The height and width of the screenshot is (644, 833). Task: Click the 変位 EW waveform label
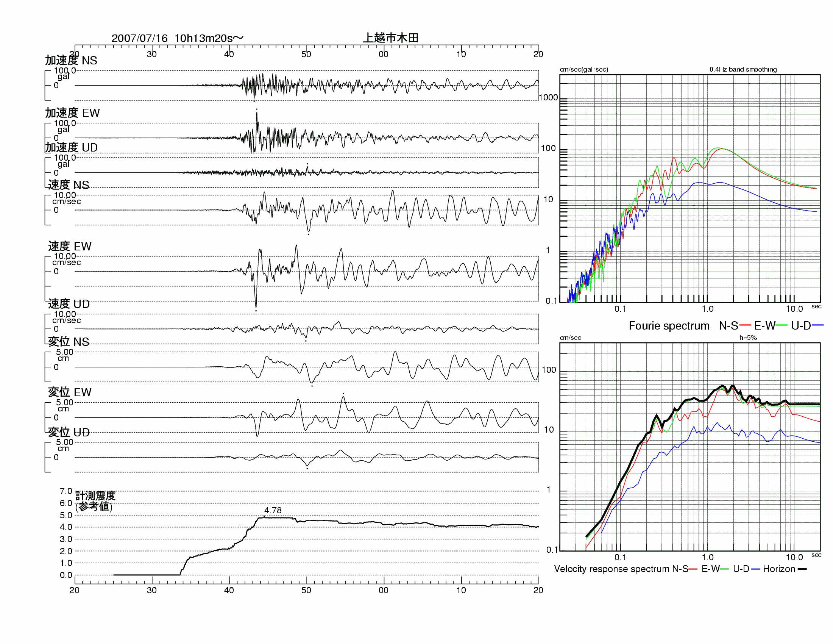click(69, 392)
